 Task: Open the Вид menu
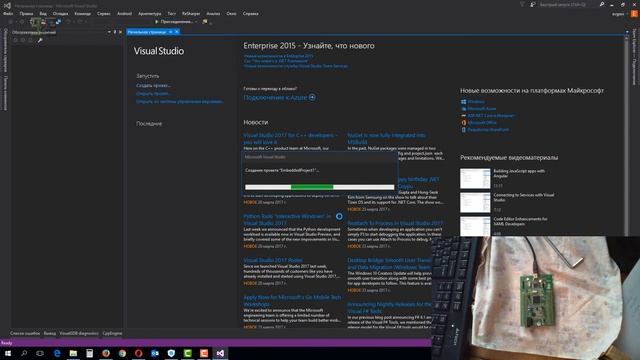click(x=43, y=13)
